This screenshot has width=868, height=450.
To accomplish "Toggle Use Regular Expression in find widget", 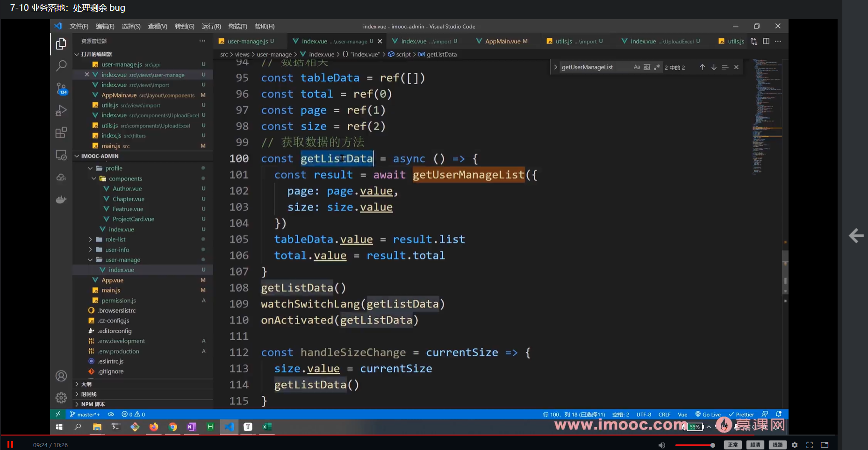I will coord(657,67).
